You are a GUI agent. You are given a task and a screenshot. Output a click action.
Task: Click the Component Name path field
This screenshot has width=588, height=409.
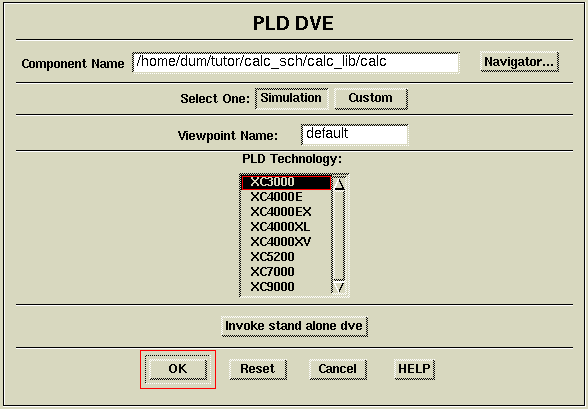(x=296, y=63)
